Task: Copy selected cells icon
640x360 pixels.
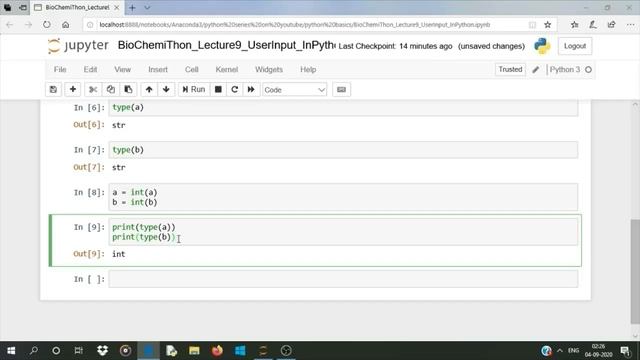Action: pos(111,89)
